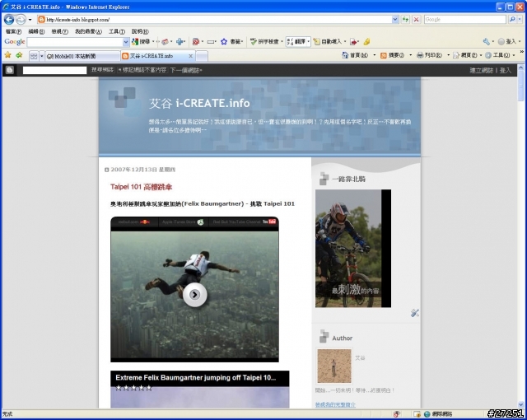Click the 搜尋網誌 search blog button
527x420 pixels.
(x=102, y=70)
